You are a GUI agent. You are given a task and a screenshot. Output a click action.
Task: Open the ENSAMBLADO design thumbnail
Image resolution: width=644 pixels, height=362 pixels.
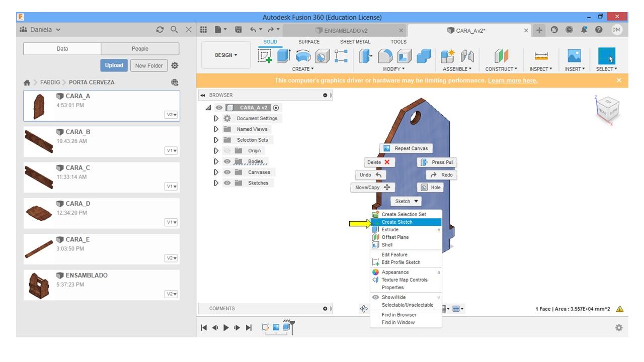(x=39, y=285)
